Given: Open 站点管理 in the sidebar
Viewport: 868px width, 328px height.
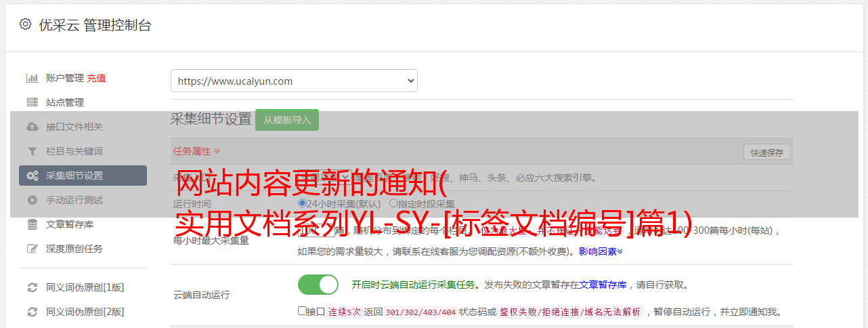Looking at the screenshot, I should tap(65, 102).
